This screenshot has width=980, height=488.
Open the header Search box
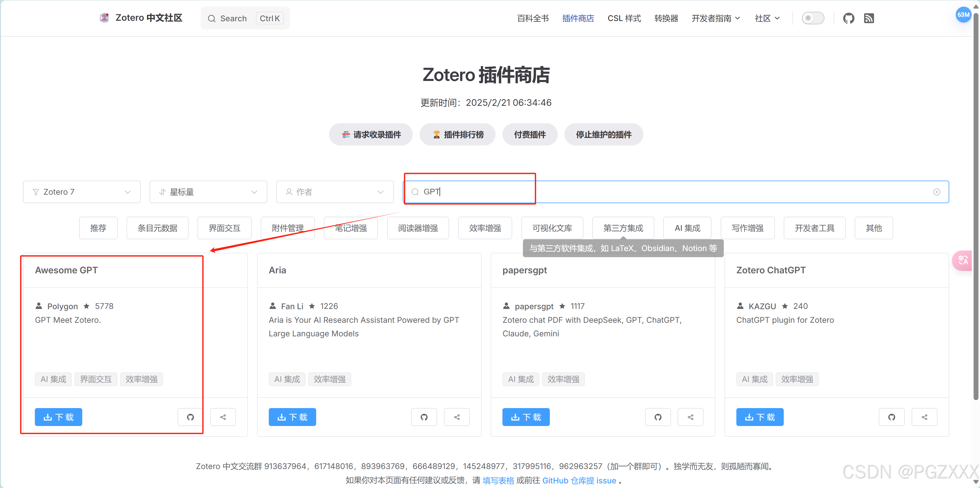coord(245,18)
